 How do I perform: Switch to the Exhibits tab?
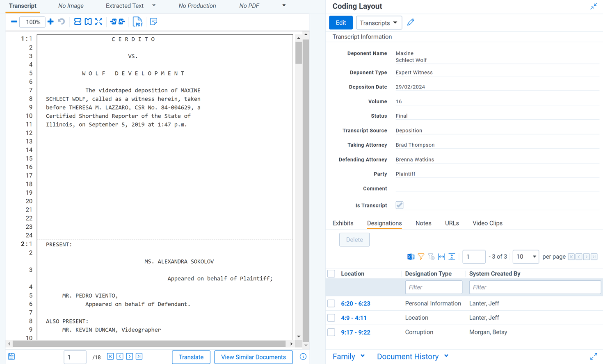tap(343, 223)
